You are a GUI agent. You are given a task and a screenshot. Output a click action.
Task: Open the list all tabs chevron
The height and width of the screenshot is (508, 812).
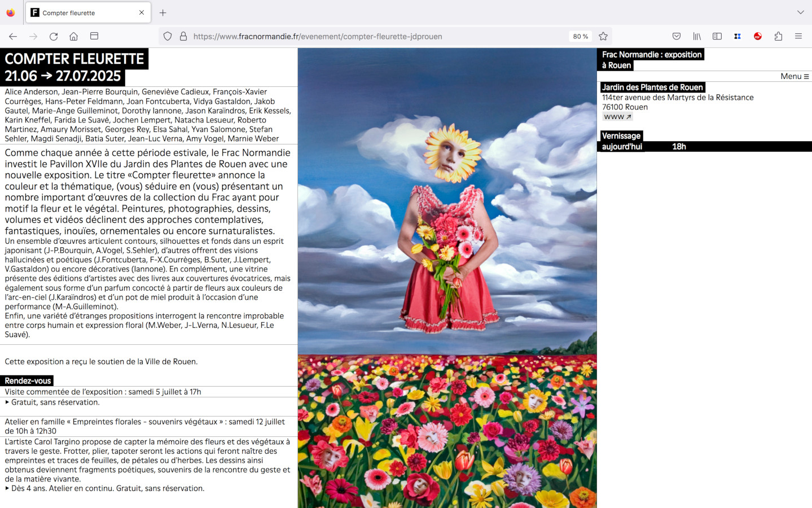pos(800,12)
